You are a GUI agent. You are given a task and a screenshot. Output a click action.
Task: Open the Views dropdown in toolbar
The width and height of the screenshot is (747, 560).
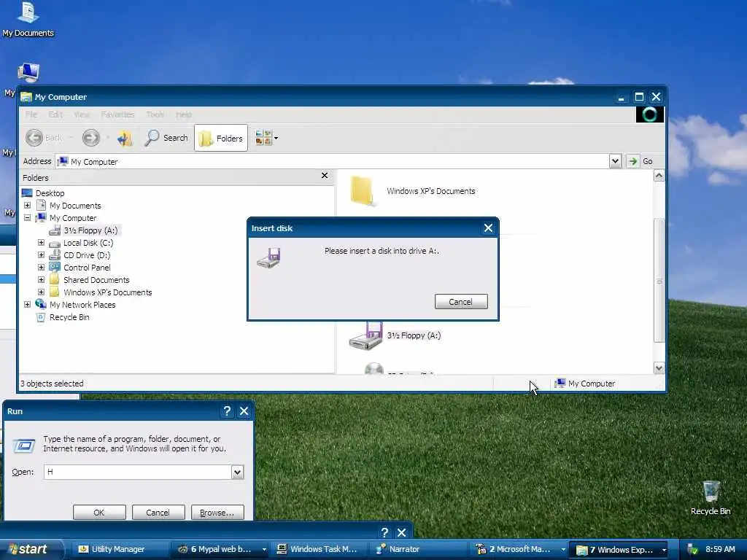coord(266,138)
